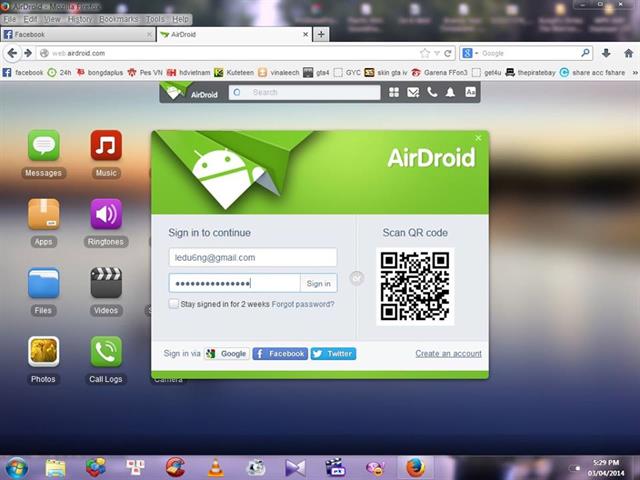
Task: Click the AirDroid toolbar clipboard text icon
Action: click(x=470, y=92)
